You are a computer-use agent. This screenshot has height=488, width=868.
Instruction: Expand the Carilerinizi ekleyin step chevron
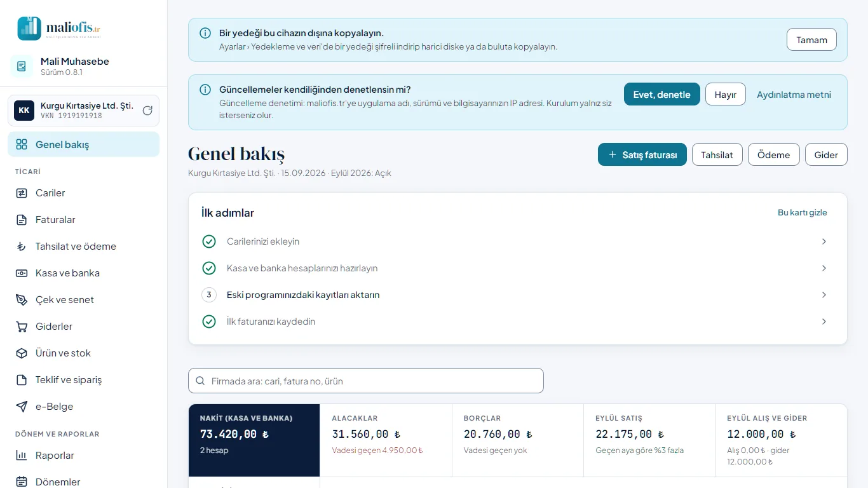(824, 241)
